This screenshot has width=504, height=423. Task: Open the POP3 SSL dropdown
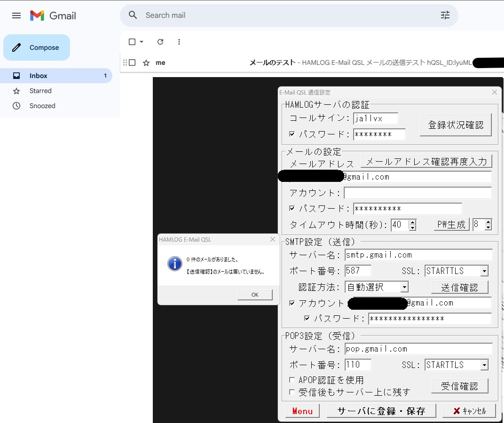[484, 365]
